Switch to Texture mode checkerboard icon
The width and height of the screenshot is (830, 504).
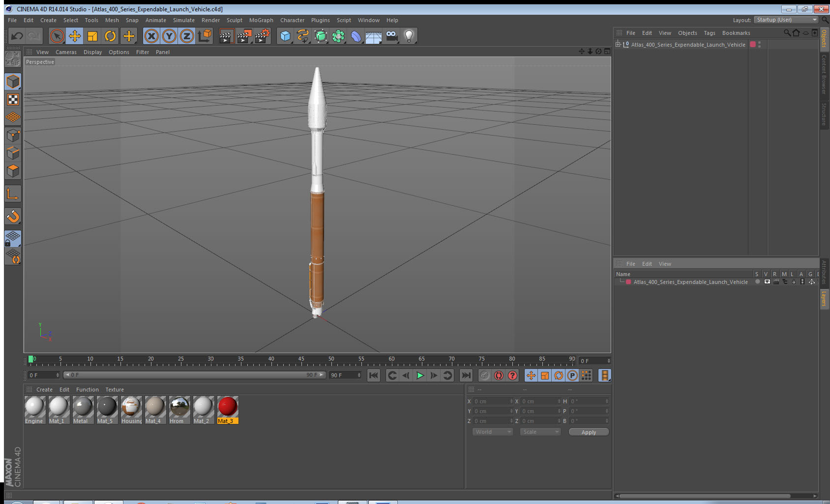[13, 100]
